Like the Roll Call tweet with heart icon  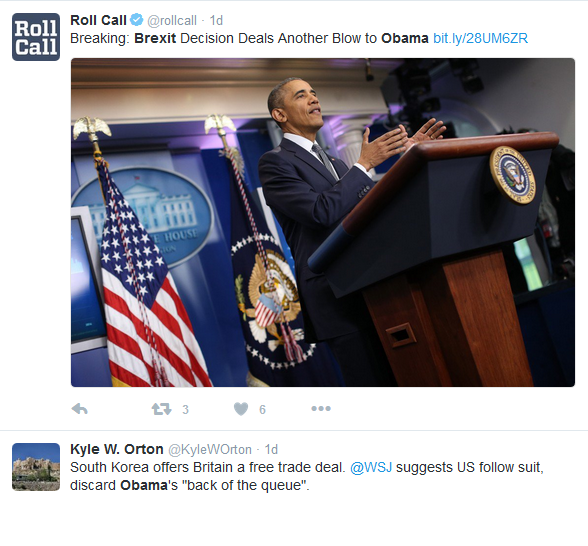241,409
